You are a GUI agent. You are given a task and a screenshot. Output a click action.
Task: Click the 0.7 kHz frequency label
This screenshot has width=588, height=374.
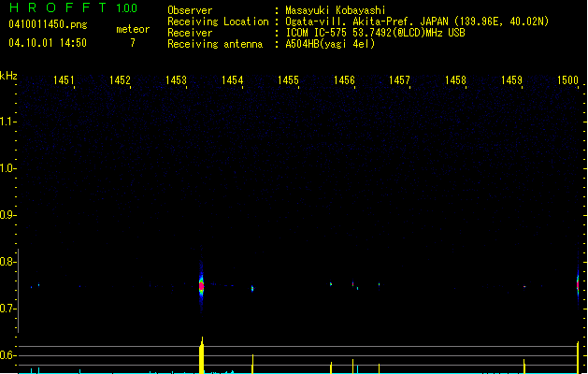pos(7,309)
